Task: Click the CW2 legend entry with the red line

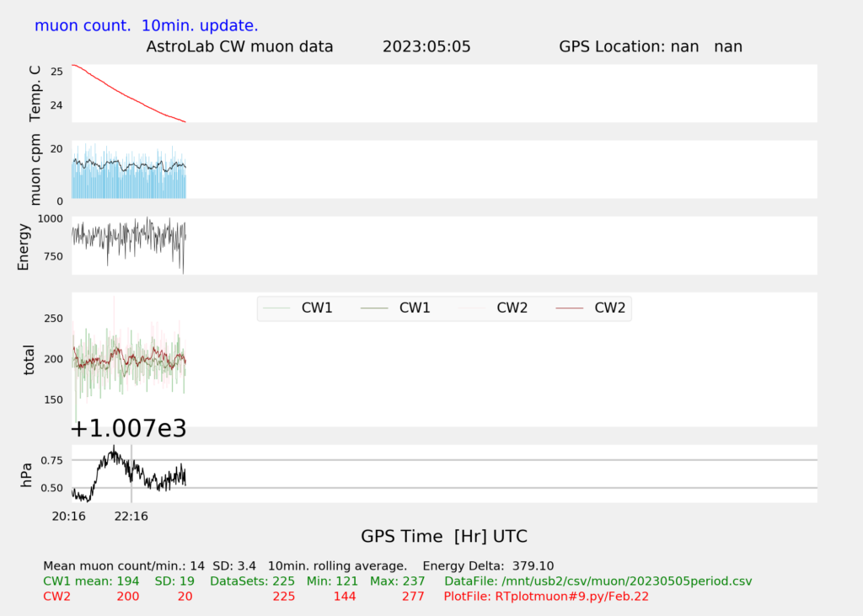Action: tap(591, 308)
